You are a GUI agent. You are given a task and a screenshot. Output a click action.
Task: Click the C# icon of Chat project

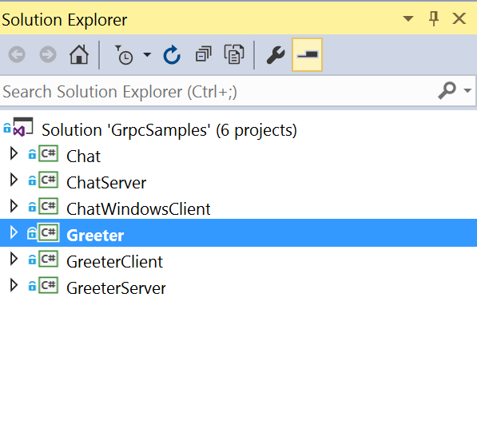coord(48,154)
